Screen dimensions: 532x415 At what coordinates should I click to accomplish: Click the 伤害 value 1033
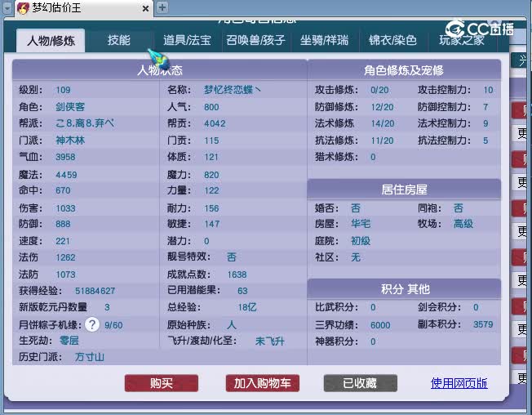pos(65,208)
